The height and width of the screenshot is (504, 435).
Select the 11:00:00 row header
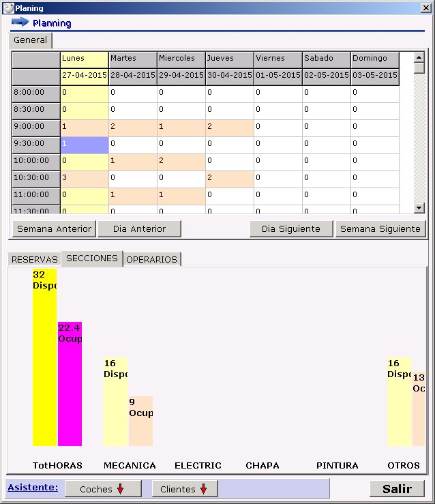(x=36, y=196)
